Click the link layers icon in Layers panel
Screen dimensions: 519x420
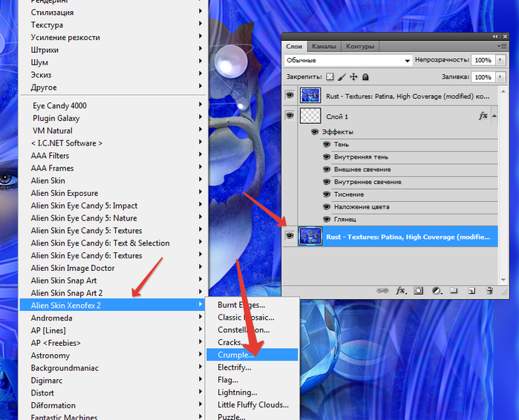pyautogui.click(x=382, y=290)
